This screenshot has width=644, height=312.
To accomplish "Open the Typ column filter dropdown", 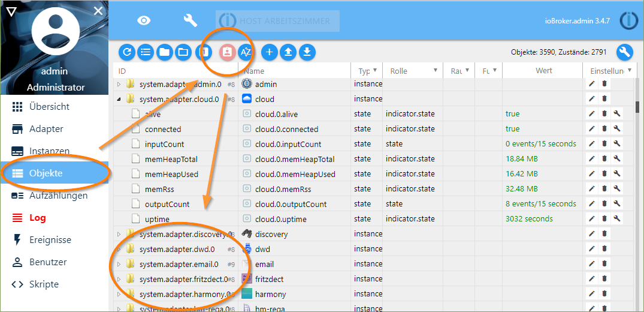I will point(375,70).
